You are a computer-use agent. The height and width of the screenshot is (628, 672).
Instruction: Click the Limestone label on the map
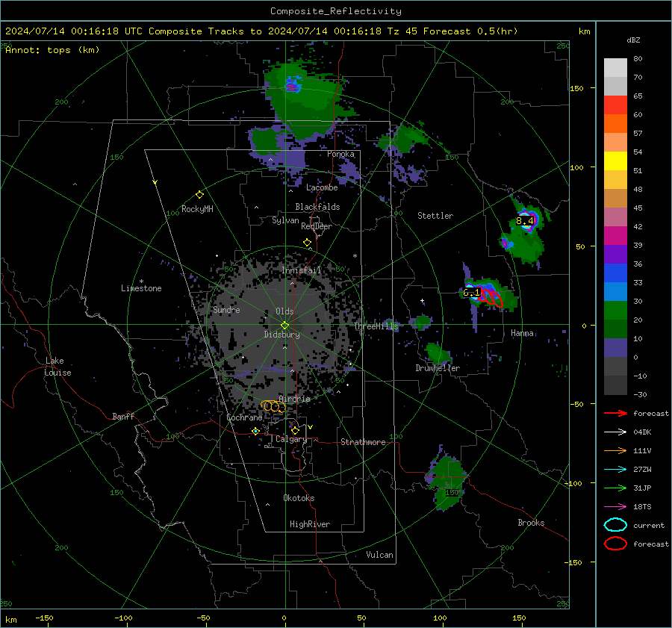(141, 288)
